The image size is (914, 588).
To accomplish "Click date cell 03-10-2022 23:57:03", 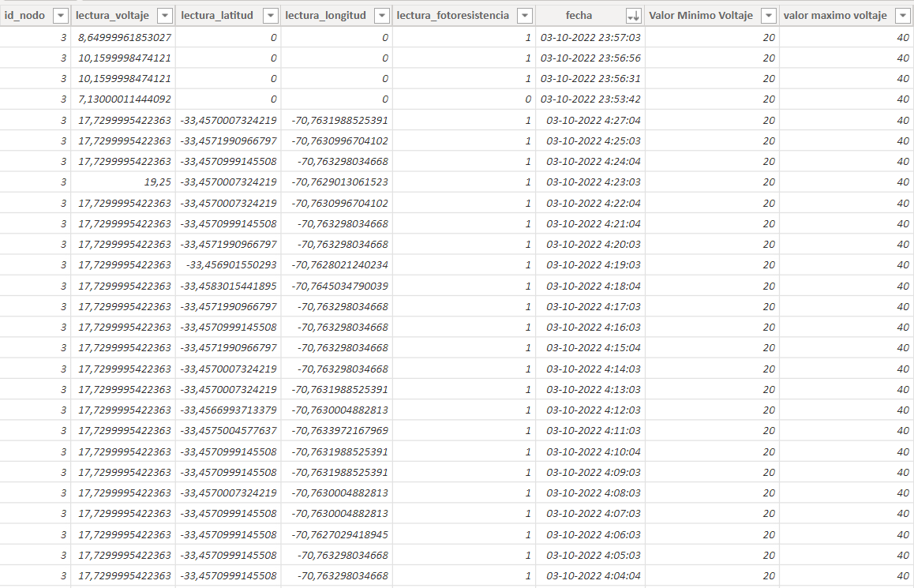I will [590, 37].
